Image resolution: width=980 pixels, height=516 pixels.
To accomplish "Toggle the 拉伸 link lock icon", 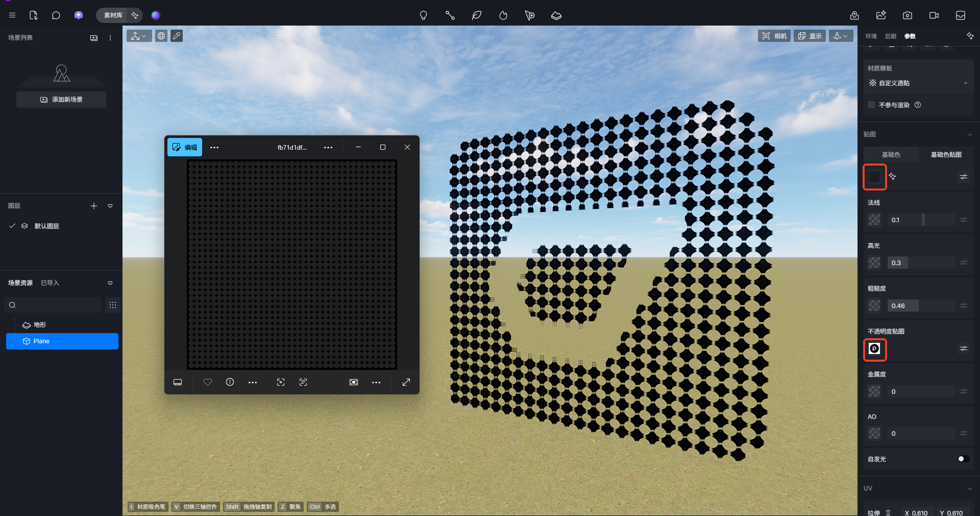I will [888, 512].
